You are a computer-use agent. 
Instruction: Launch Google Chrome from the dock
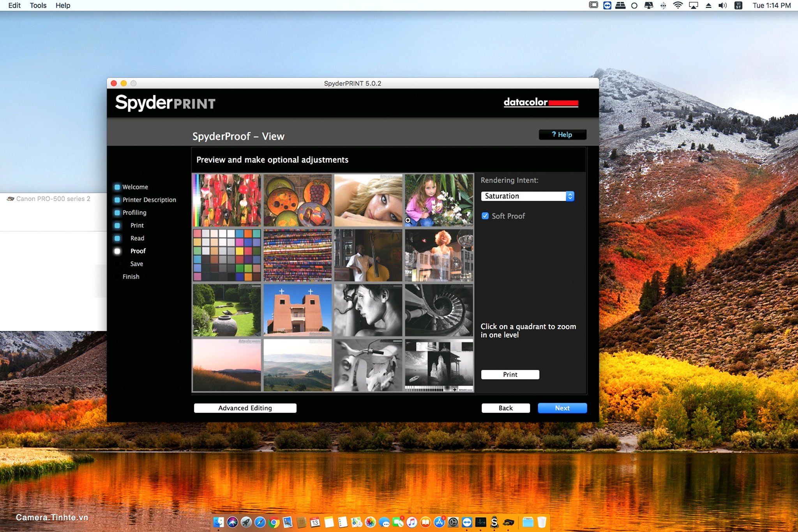pos(274,522)
